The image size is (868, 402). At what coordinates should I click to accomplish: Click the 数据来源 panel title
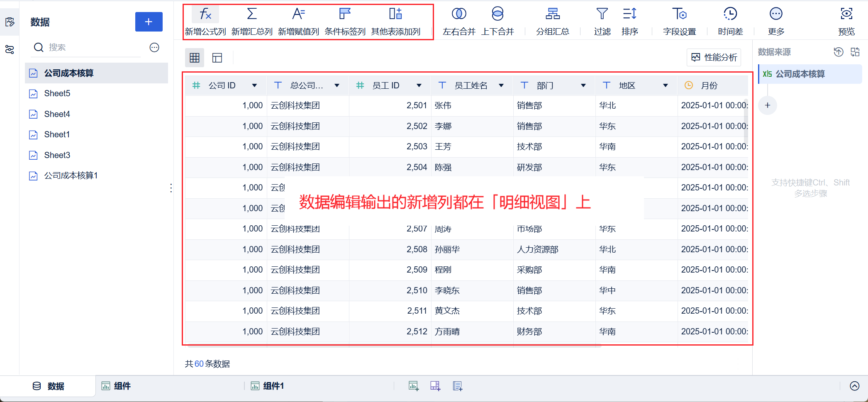click(774, 52)
